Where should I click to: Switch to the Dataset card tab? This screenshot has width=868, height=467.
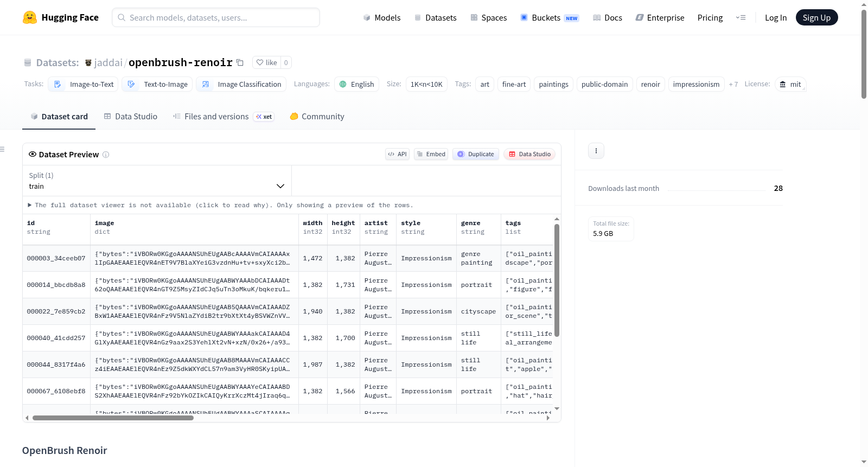[59, 117]
